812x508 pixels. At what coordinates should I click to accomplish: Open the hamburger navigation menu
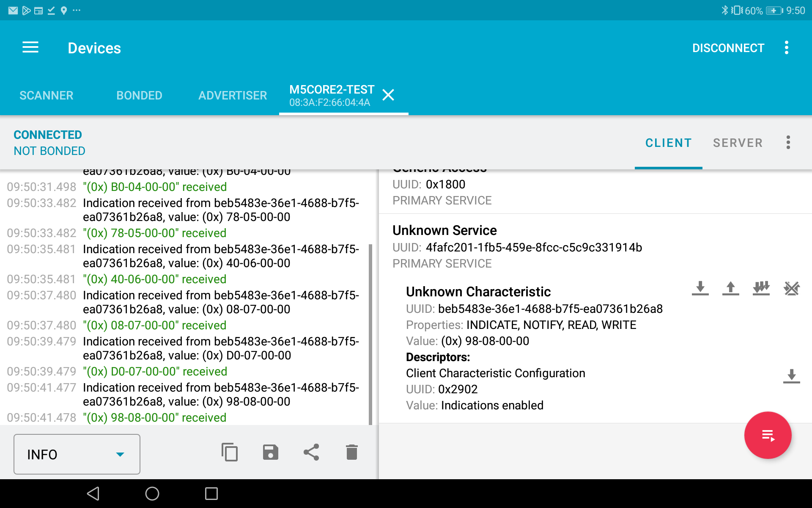tap(30, 47)
